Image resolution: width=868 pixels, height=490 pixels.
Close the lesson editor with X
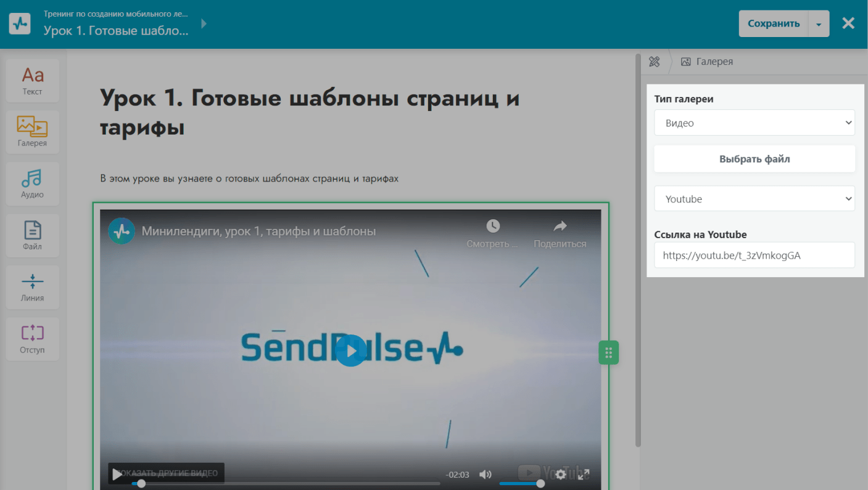click(848, 23)
